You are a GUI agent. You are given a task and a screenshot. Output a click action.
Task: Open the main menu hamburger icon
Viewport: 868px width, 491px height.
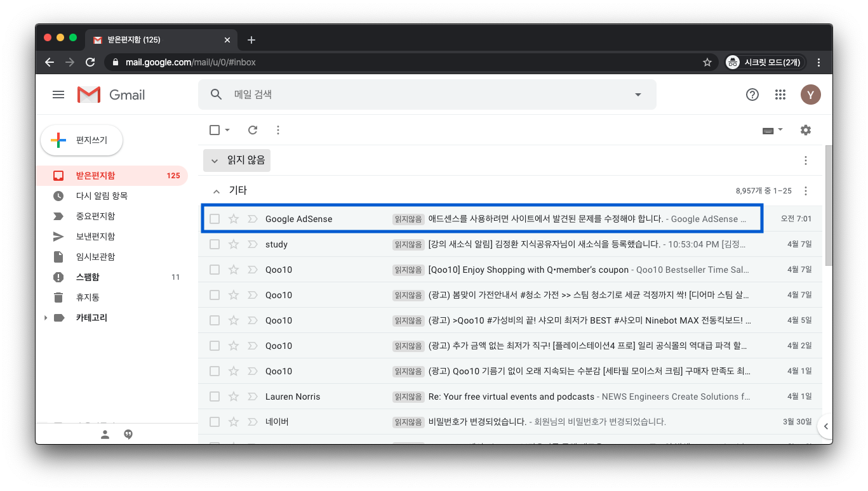58,95
